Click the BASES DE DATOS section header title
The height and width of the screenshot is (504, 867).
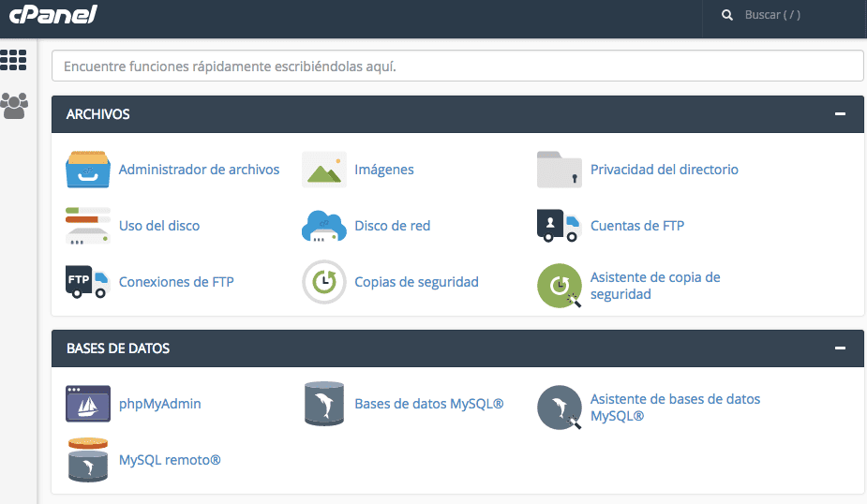[118, 348]
